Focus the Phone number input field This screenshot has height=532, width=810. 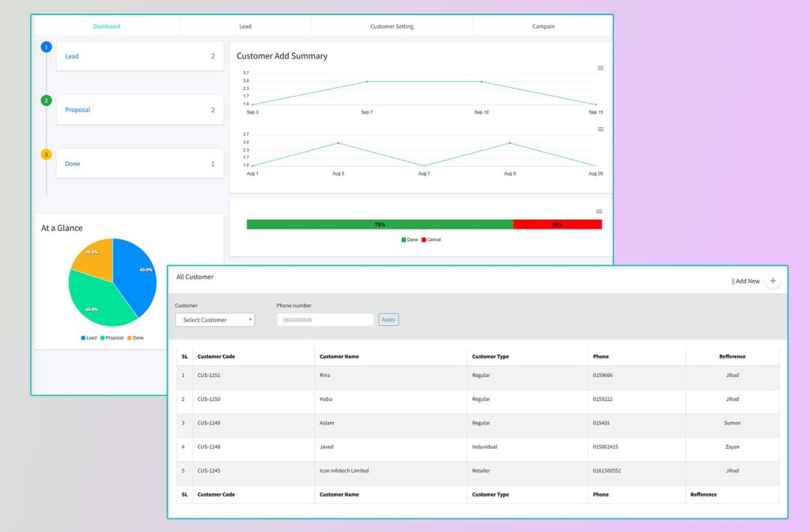pos(325,320)
